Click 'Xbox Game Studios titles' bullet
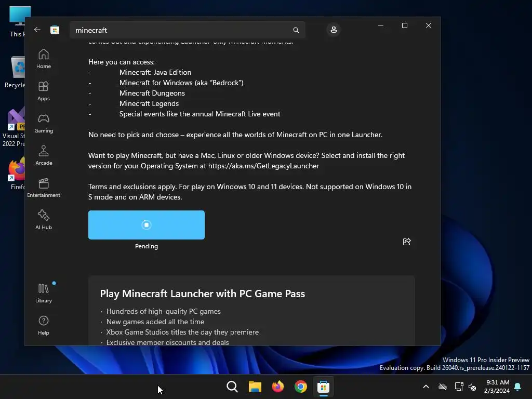 [182, 332]
